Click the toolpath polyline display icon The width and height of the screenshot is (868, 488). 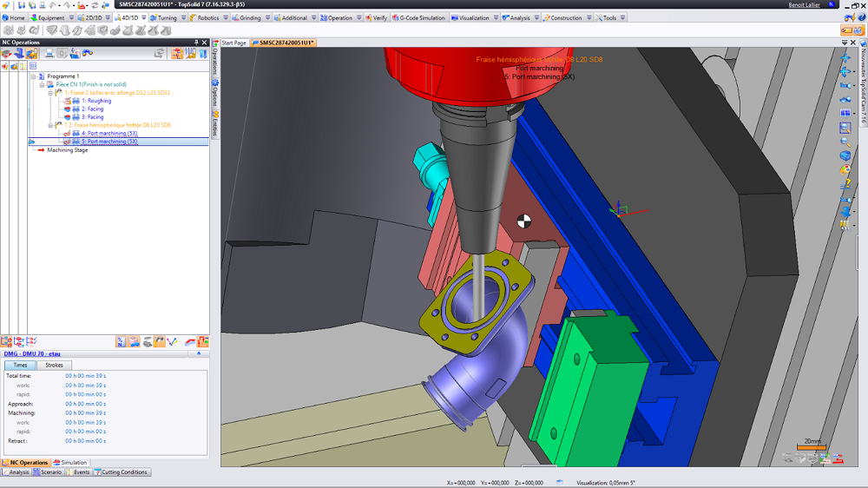[x=172, y=341]
